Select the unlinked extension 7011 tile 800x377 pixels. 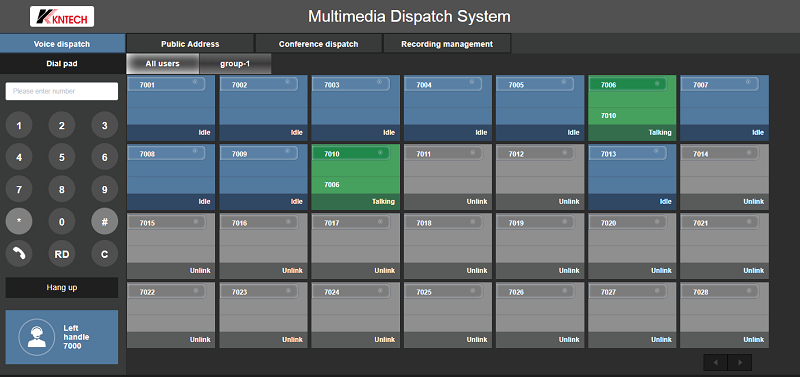[448, 177]
